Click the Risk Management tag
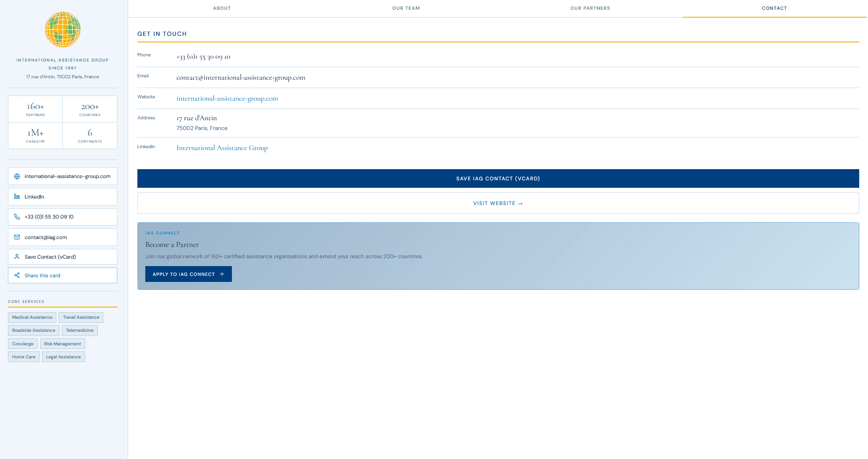The image size is (868, 459). click(x=62, y=344)
